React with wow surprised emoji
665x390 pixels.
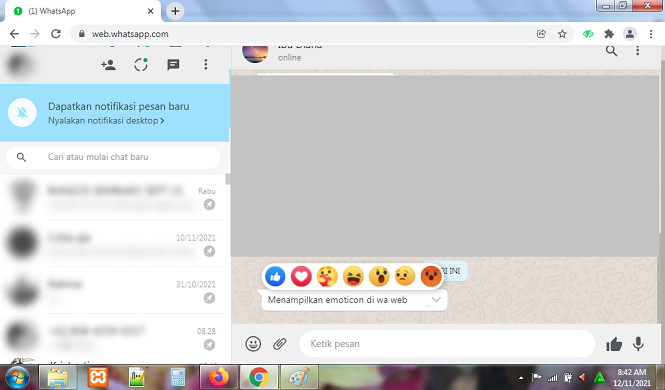click(x=379, y=277)
